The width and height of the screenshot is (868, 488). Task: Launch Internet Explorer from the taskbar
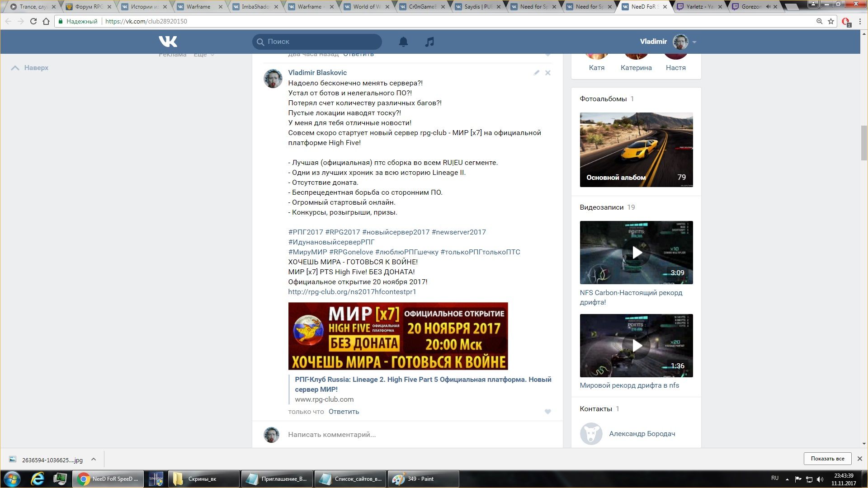(37, 479)
